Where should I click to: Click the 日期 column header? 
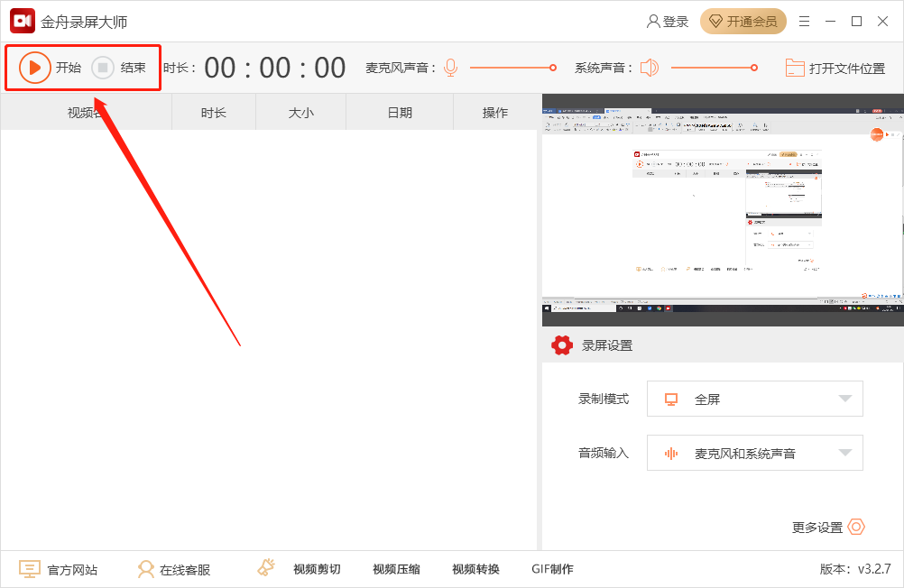(x=400, y=113)
